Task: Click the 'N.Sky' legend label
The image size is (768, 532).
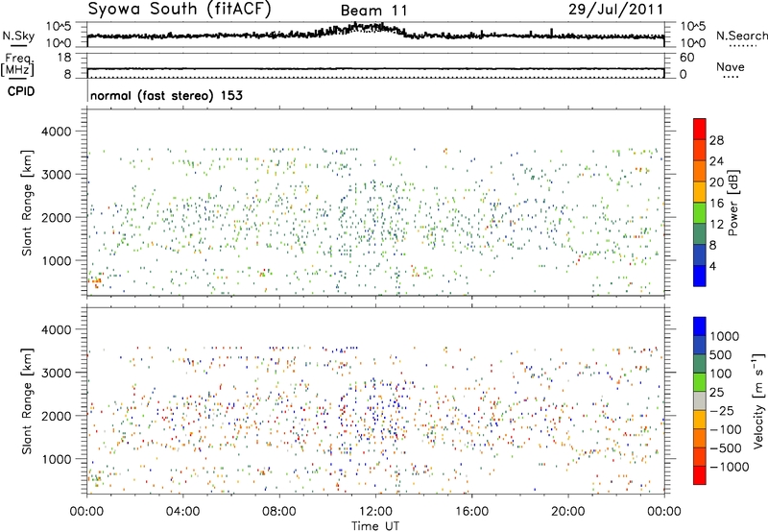Action: pyautogui.click(x=18, y=36)
